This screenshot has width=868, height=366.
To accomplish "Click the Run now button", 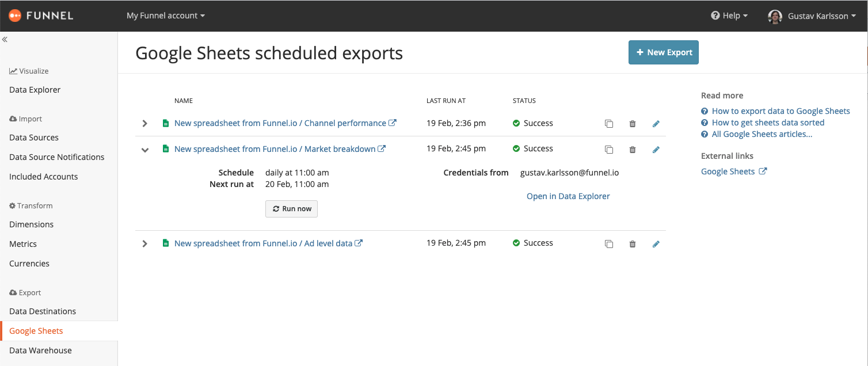I will (x=291, y=209).
